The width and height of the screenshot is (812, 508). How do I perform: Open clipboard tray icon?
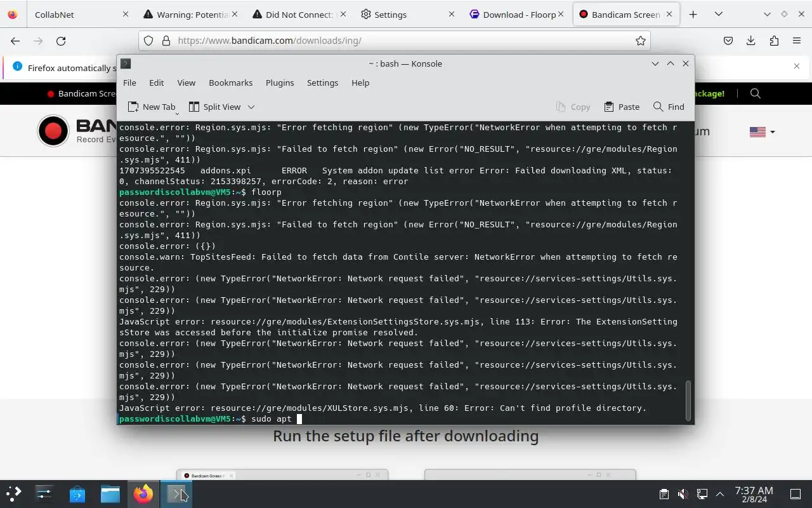664,494
